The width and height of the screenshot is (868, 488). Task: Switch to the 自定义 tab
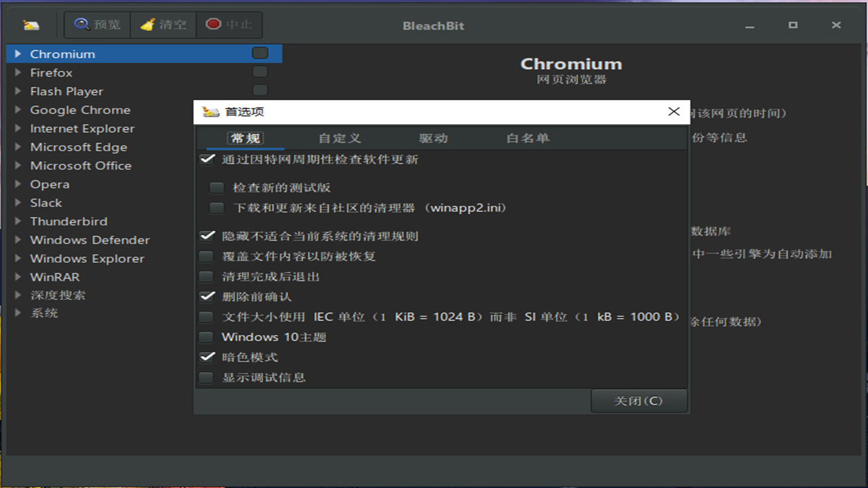click(340, 138)
